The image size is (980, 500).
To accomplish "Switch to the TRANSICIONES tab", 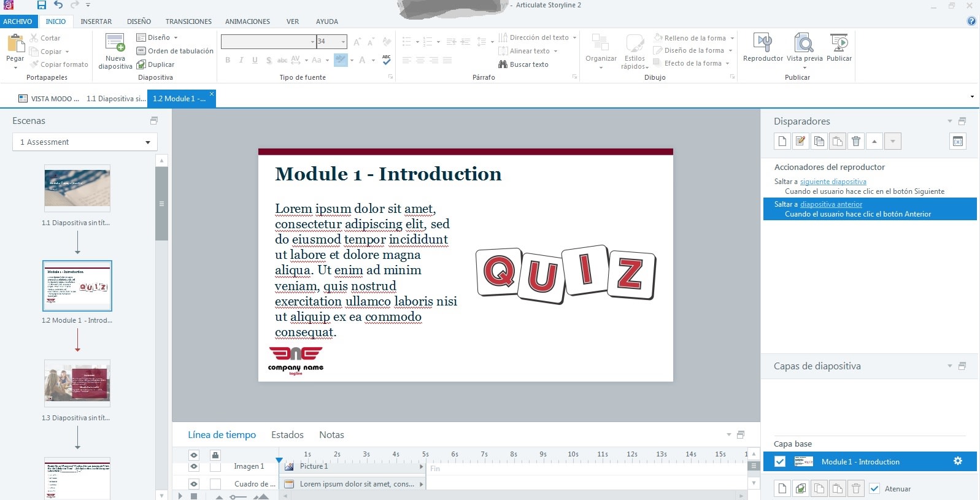I will (188, 21).
